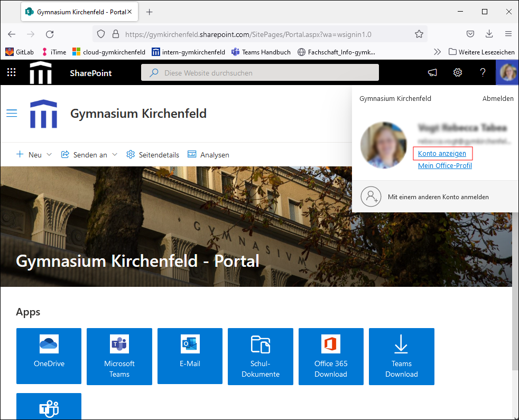Screen dimensions: 519x420
Task: Open the GitLab bookmark
Action: [20, 52]
